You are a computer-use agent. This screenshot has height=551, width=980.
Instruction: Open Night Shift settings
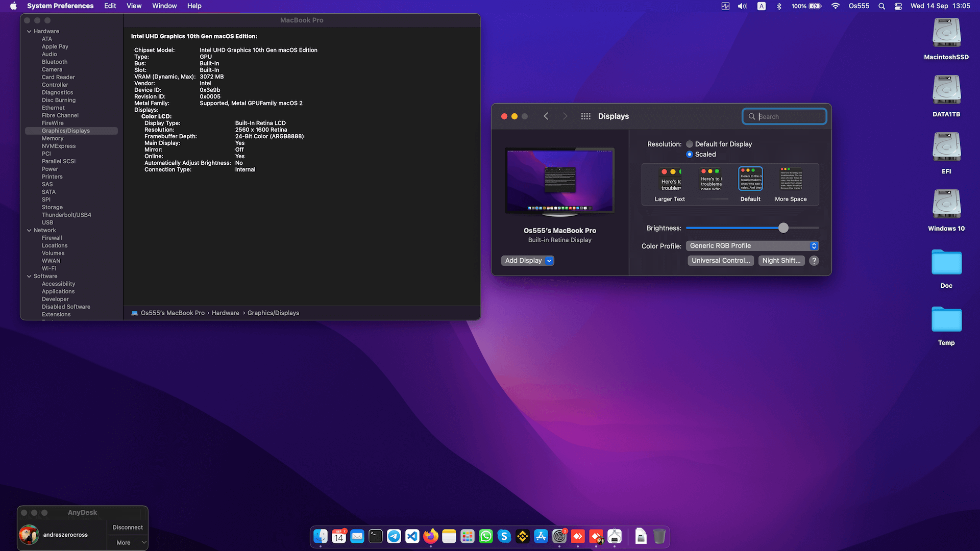coord(781,261)
